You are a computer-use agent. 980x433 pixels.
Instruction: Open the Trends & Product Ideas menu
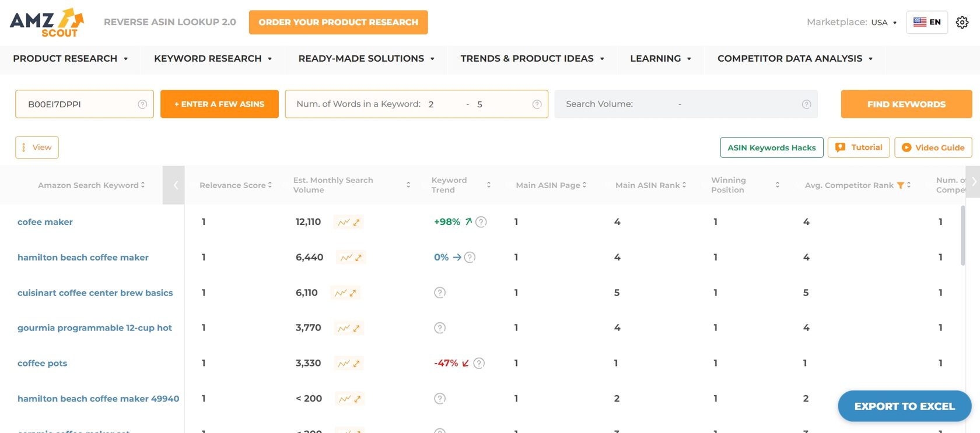coord(532,59)
